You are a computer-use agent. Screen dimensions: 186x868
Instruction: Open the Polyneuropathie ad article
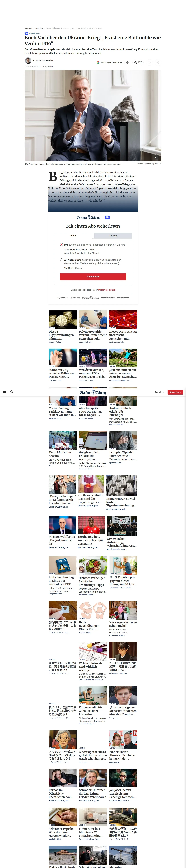[x=93, y=327]
